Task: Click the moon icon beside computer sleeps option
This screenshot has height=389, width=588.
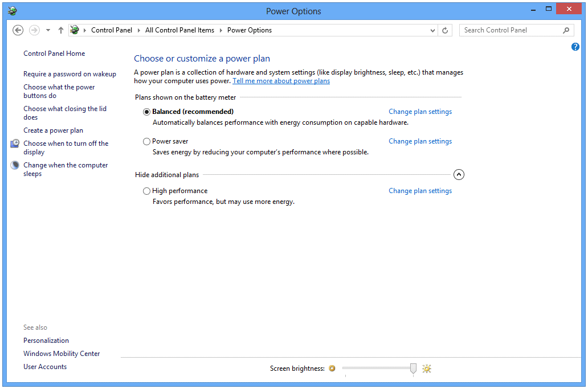Action: pos(14,165)
